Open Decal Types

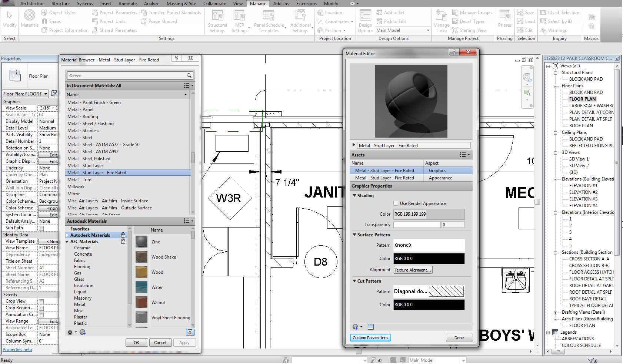coord(469,21)
